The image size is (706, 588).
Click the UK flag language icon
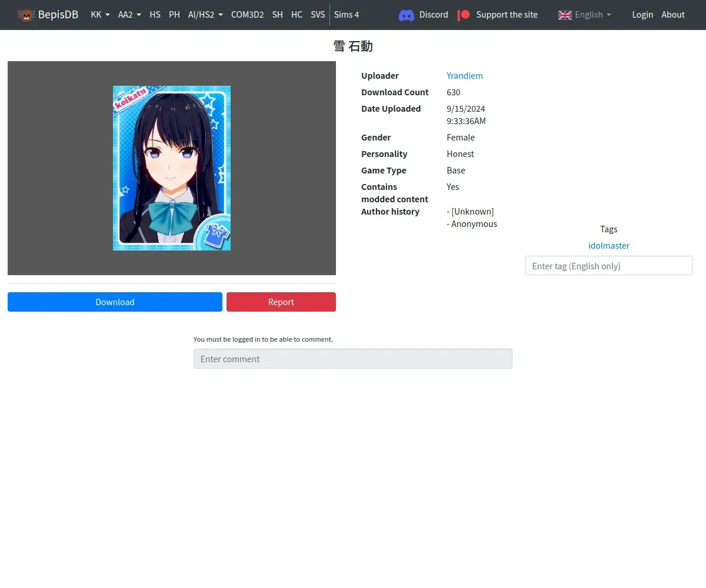pyautogui.click(x=565, y=15)
